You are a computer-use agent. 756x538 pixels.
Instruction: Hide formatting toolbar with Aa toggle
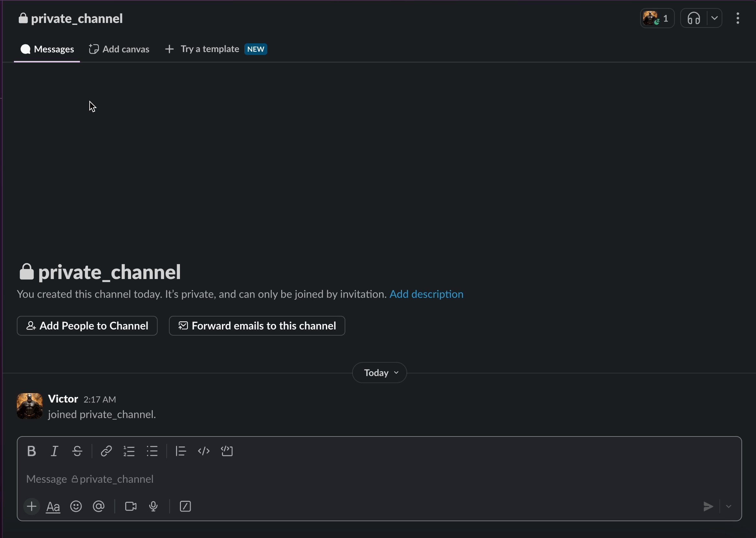(x=53, y=507)
